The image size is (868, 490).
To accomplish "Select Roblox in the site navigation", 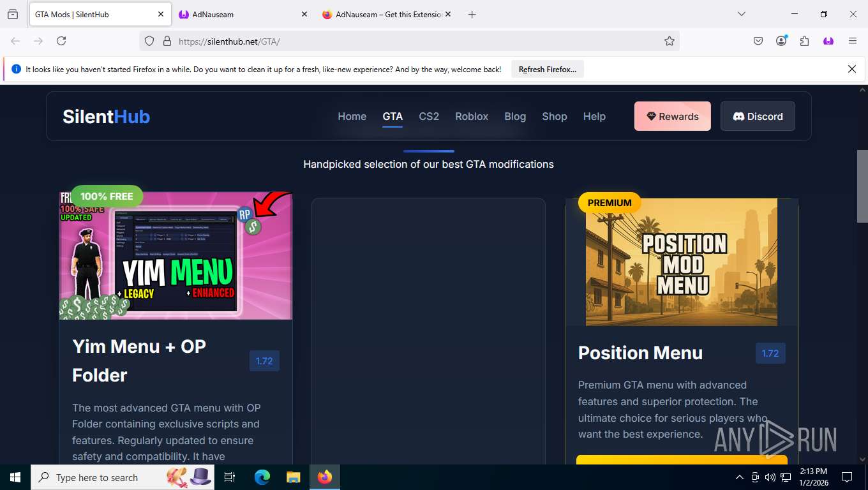I will pos(472,116).
